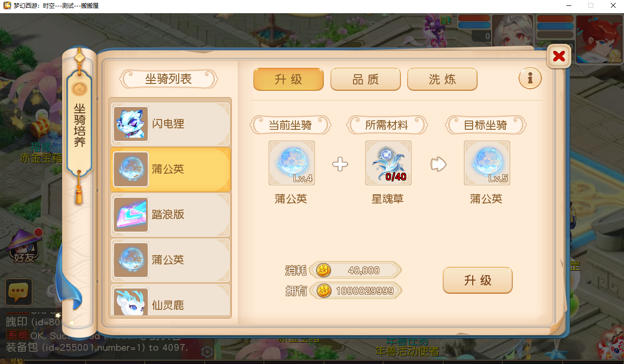Select the 闪电狸 mount in the list

point(170,124)
